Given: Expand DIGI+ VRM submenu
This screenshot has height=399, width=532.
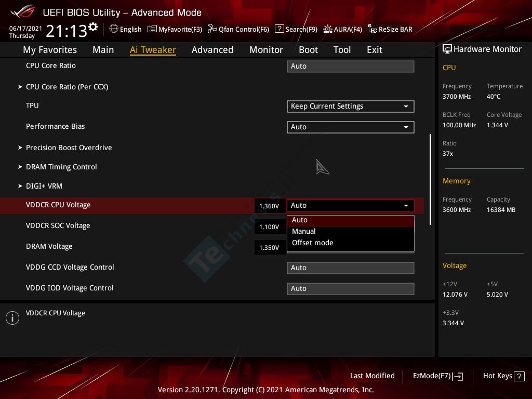Looking at the screenshot, I should [x=44, y=186].
